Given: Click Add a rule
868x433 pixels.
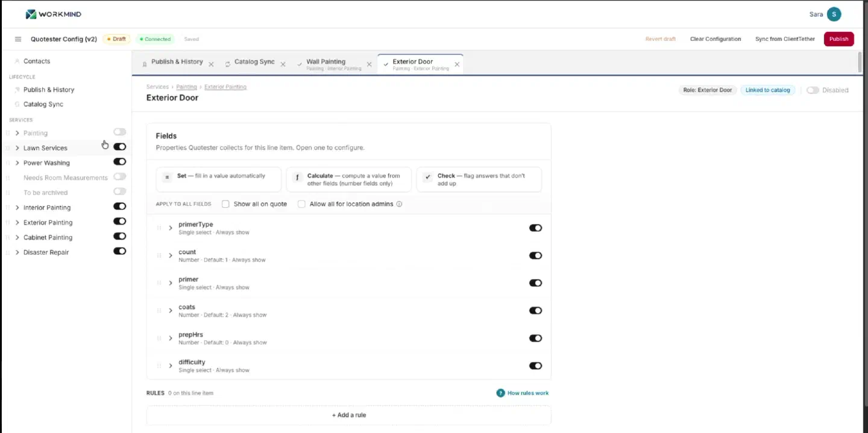Looking at the screenshot, I should [x=348, y=415].
